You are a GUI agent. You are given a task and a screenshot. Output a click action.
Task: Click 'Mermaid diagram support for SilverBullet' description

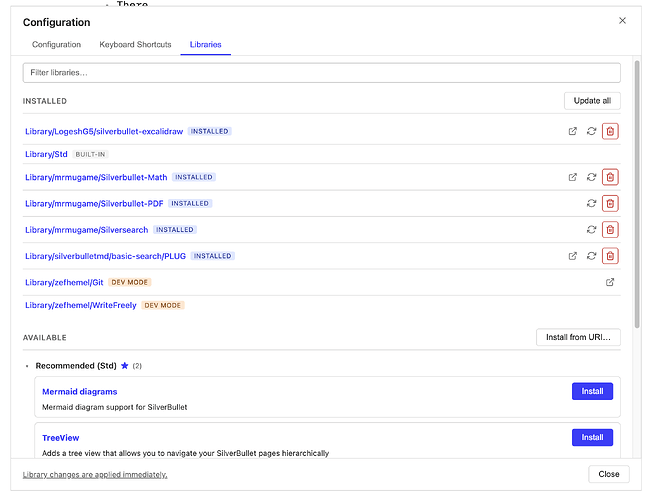click(115, 407)
